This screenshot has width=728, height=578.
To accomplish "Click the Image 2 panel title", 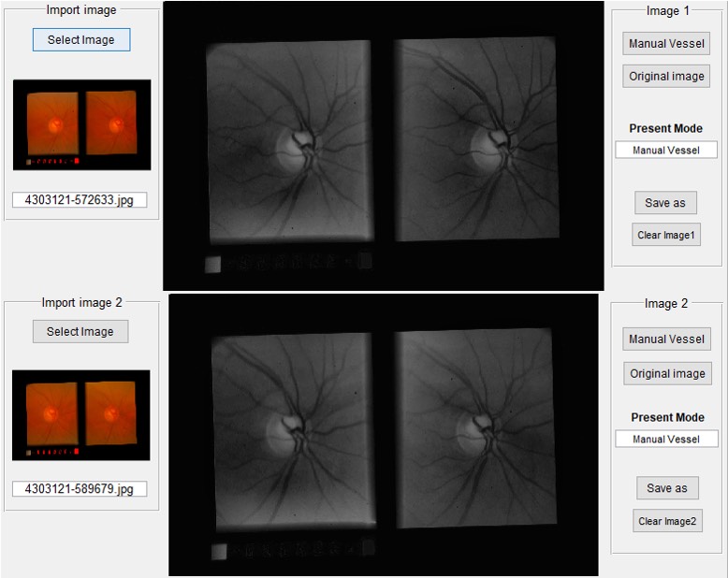I will [x=666, y=303].
